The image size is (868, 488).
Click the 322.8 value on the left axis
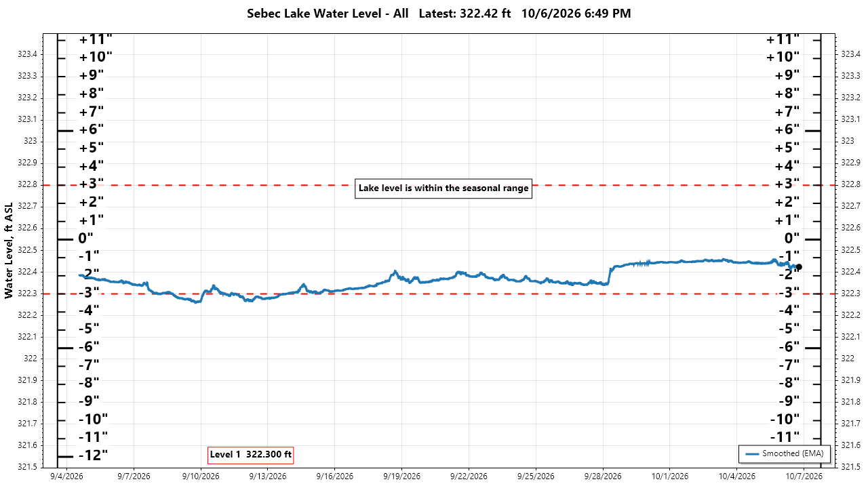(26, 184)
